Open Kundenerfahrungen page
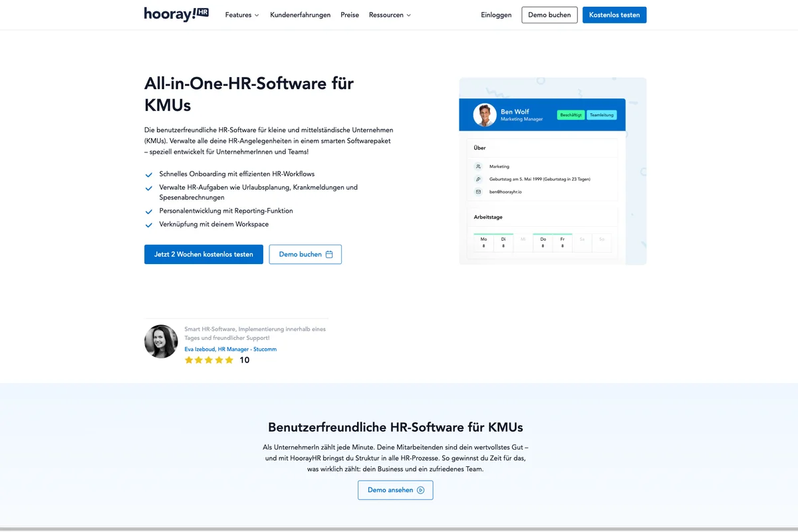Image resolution: width=798 pixels, height=532 pixels. pos(300,15)
